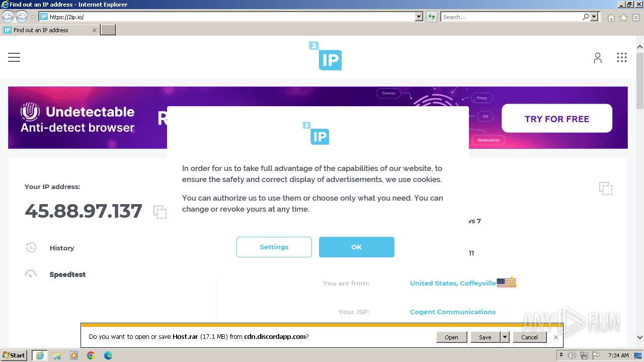Click Save for Host.rar download
Image resolution: width=644 pixels, height=362 pixels.
point(485,337)
